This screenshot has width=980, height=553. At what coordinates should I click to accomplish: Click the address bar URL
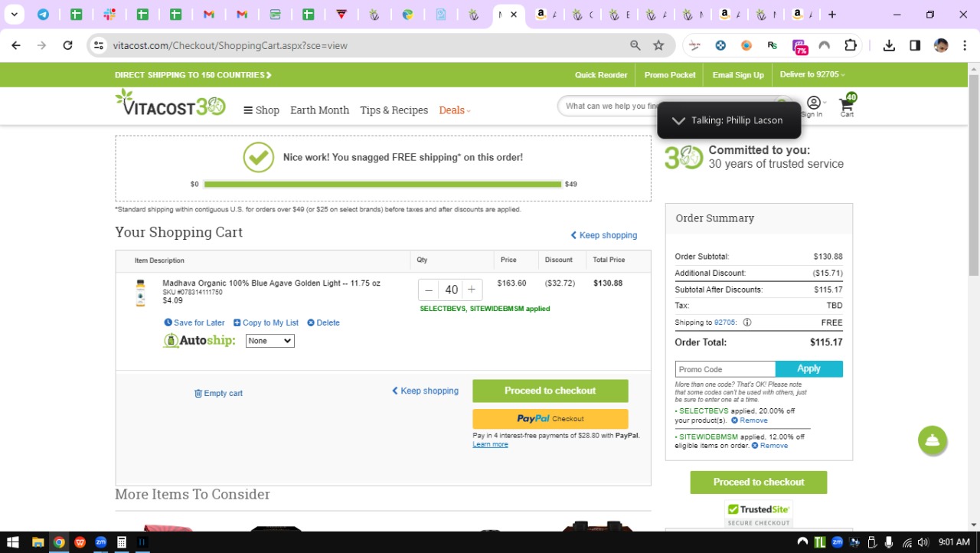click(230, 46)
